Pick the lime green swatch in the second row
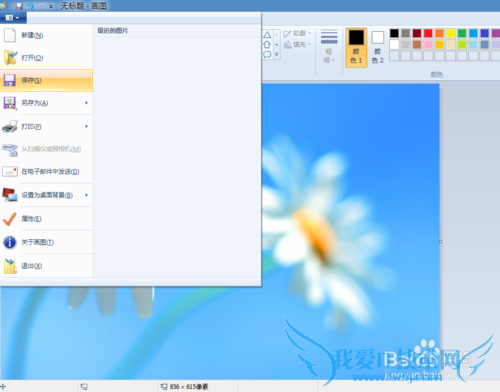500x392 pixels. tap(462, 44)
